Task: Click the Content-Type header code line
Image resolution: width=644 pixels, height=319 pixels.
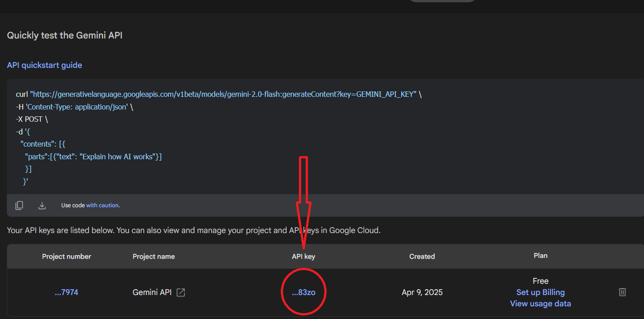Action: pyautogui.click(x=74, y=107)
